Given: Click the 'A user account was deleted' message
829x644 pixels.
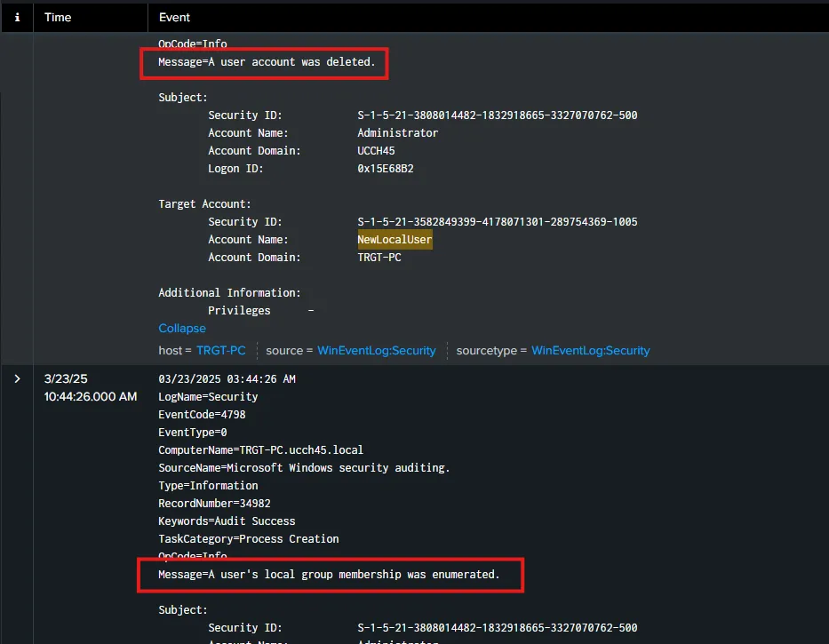Looking at the screenshot, I should pos(267,62).
